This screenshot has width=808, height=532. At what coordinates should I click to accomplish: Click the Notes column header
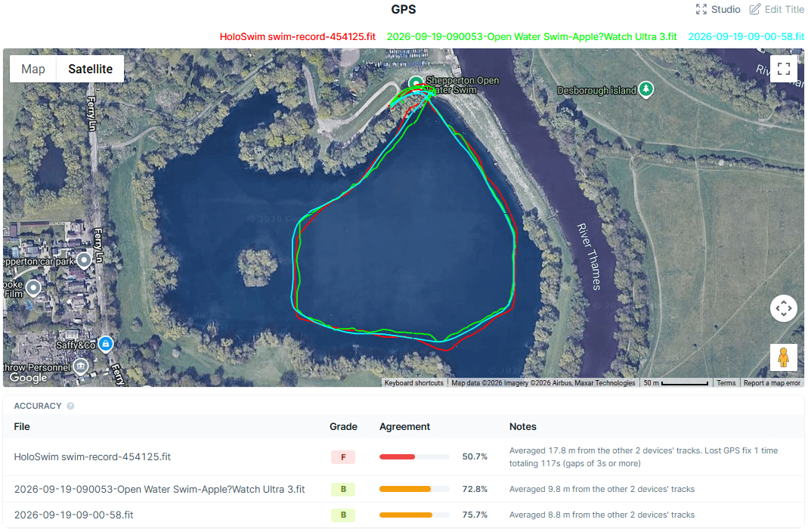point(522,427)
